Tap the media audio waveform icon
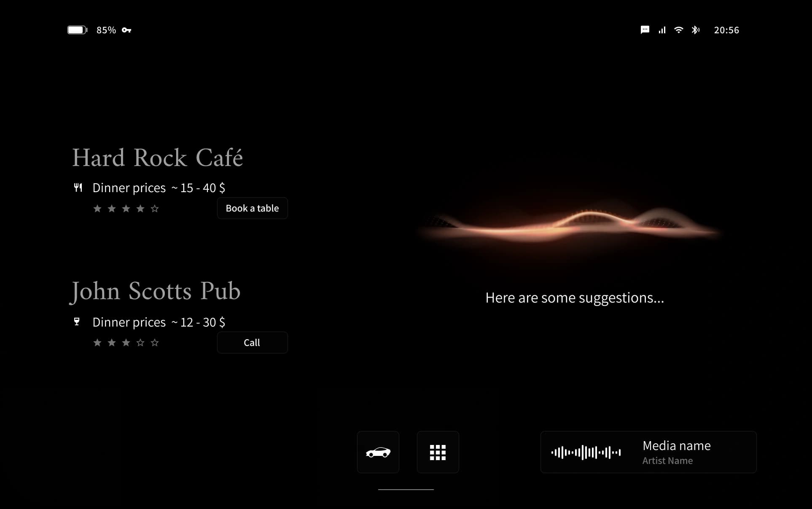 click(x=586, y=453)
